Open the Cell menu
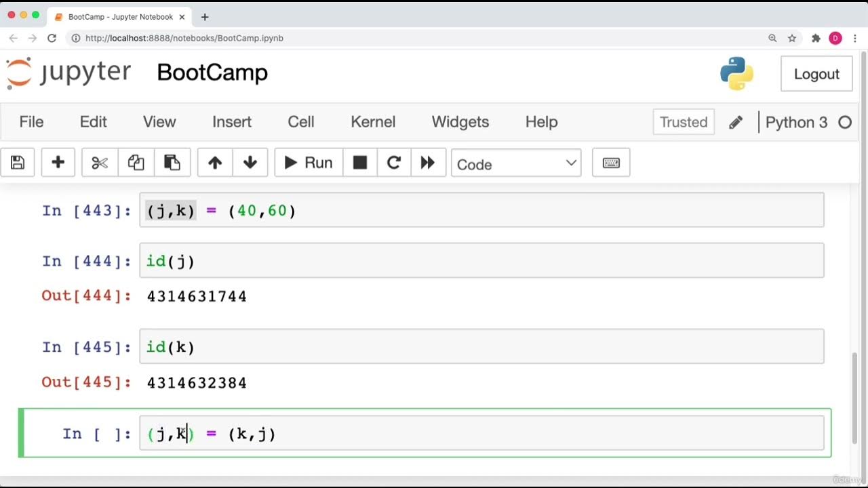Image resolution: width=868 pixels, height=488 pixels. (x=301, y=122)
